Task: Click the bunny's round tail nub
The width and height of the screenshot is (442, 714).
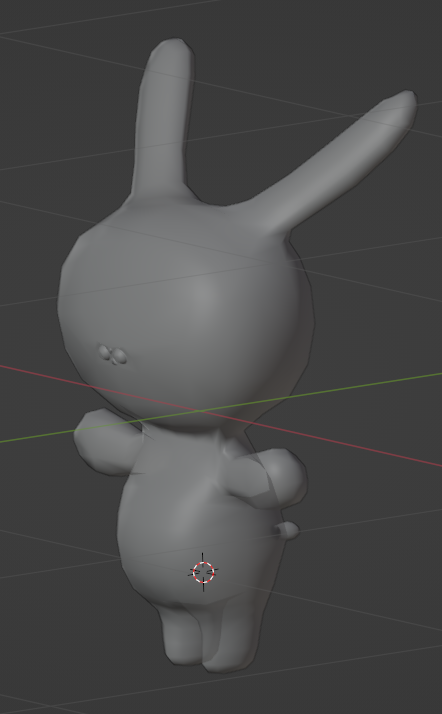Action: tap(287, 531)
